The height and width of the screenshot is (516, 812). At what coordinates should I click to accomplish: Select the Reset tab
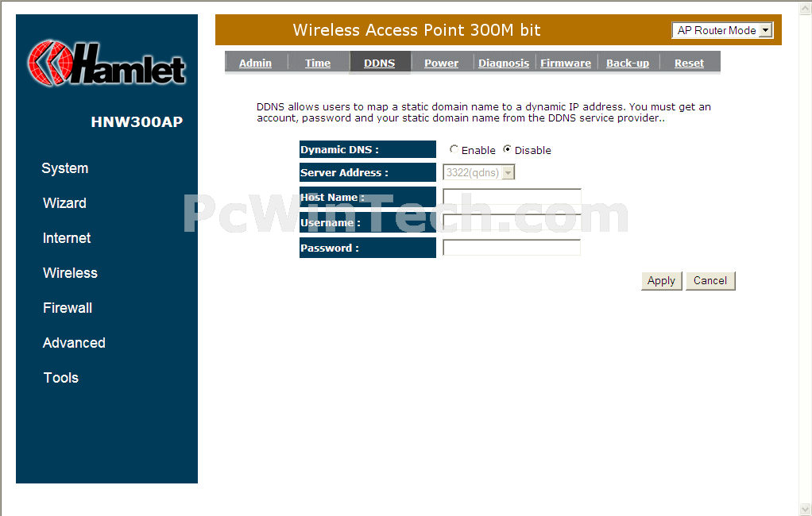(690, 64)
